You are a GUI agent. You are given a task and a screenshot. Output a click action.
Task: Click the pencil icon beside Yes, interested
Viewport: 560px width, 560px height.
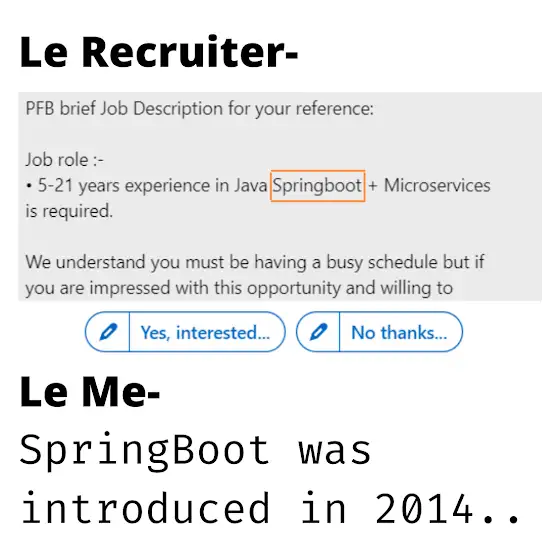108,332
